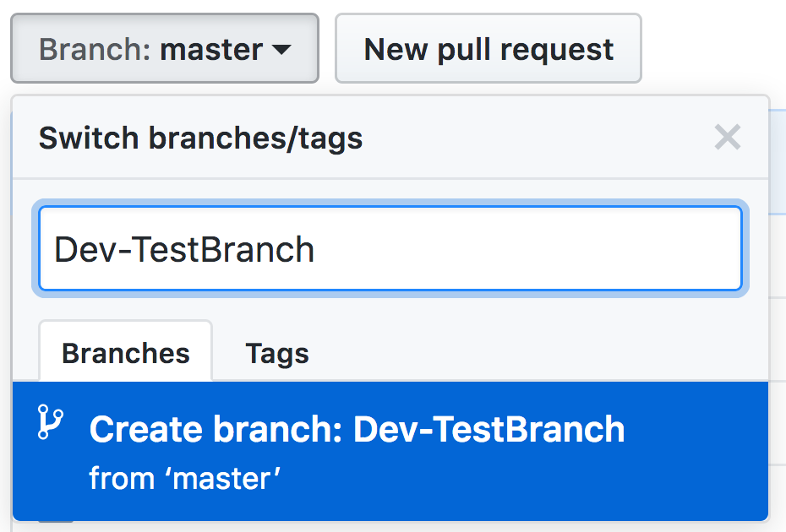Select the Branches tab
Screen dimensions: 786x532
(x=126, y=353)
